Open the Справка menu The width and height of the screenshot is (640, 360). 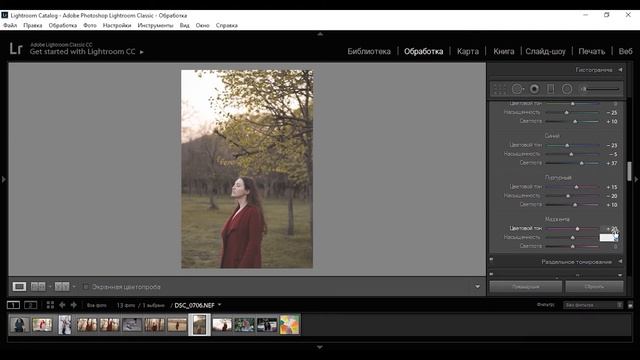point(227,25)
